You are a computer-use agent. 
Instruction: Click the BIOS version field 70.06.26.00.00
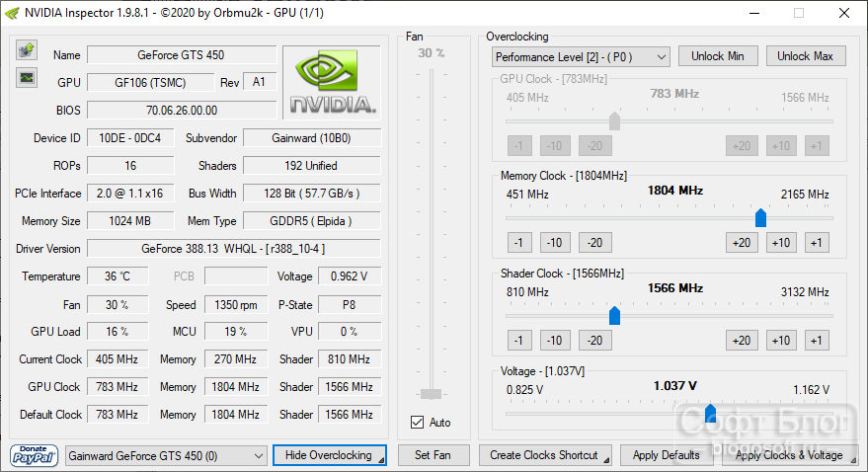182,111
